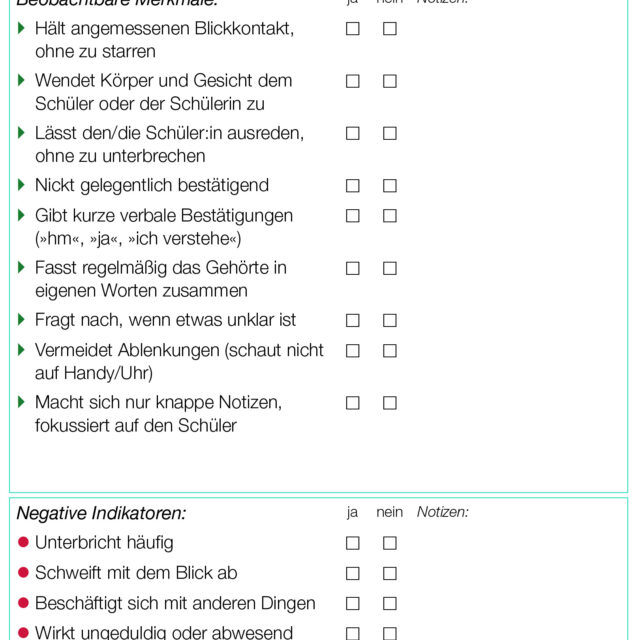Image resolution: width=640 pixels, height=640 pixels.
Task: Click the red dot beside Unterbricht häufig
Action: pos(24,543)
